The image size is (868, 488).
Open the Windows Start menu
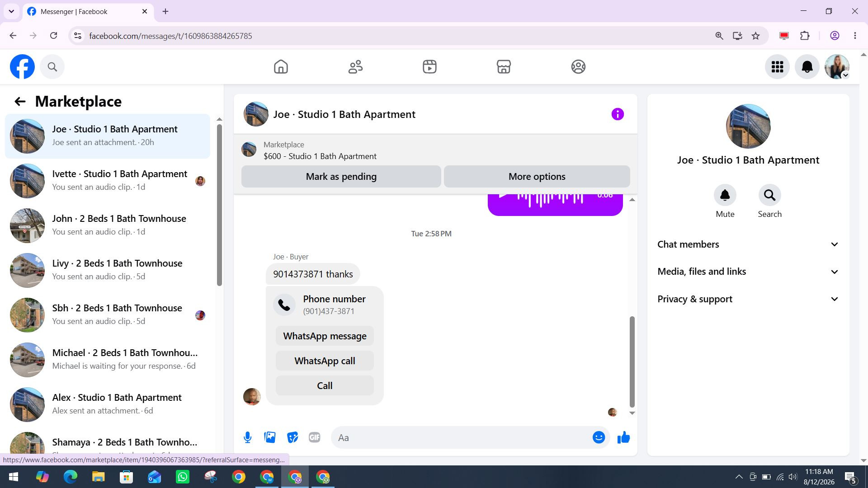(14, 477)
